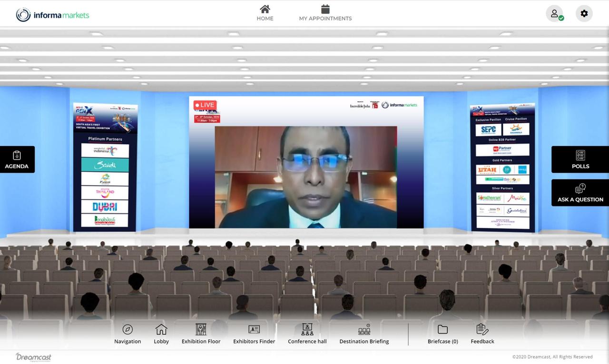This screenshot has height=364, width=609.
Task: Open the Navigation compass
Action: tap(128, 334)
